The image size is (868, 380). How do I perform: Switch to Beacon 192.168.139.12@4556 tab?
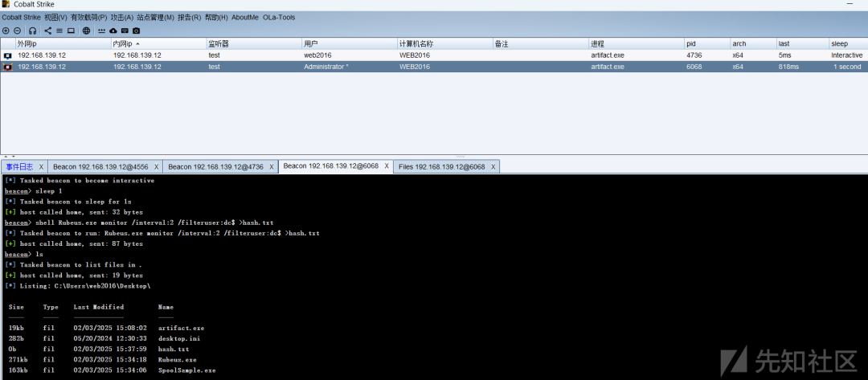[x=100, y=166]
